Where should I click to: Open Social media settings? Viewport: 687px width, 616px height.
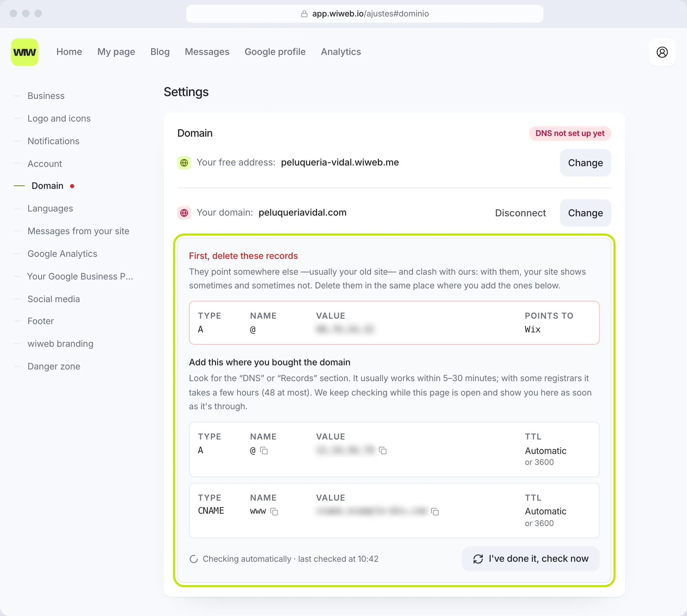54,299
